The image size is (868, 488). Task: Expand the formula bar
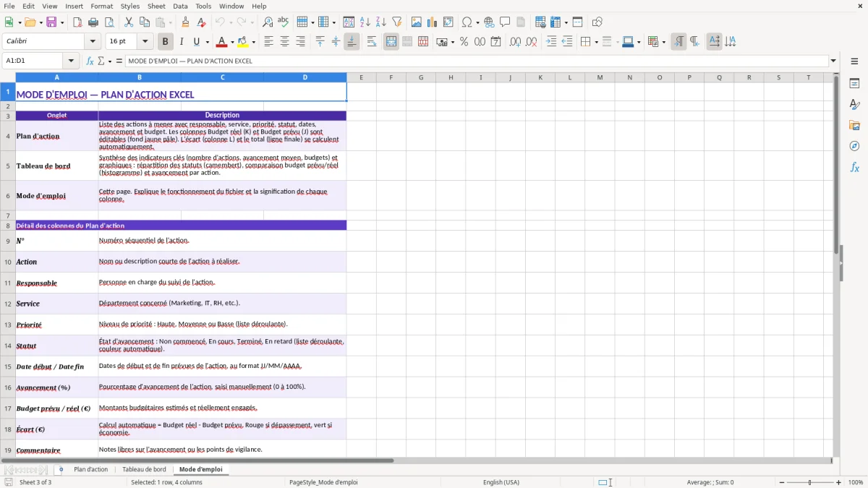(833, 61)
